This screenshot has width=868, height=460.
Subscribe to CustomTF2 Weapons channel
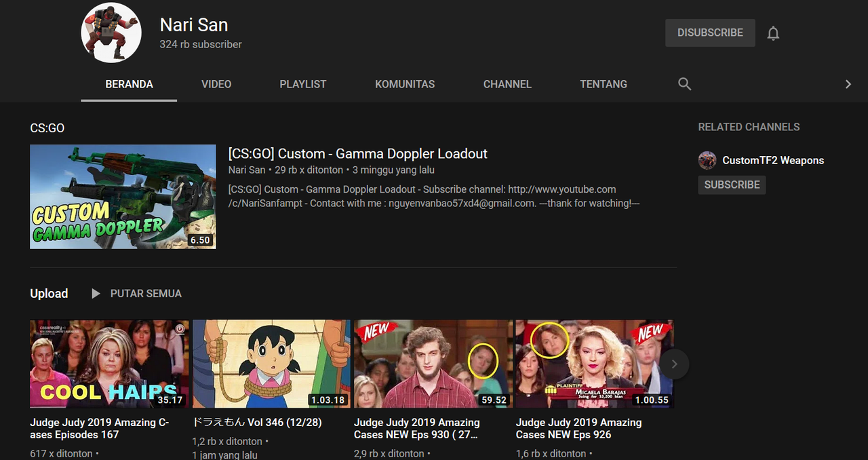tap(732, 185)
